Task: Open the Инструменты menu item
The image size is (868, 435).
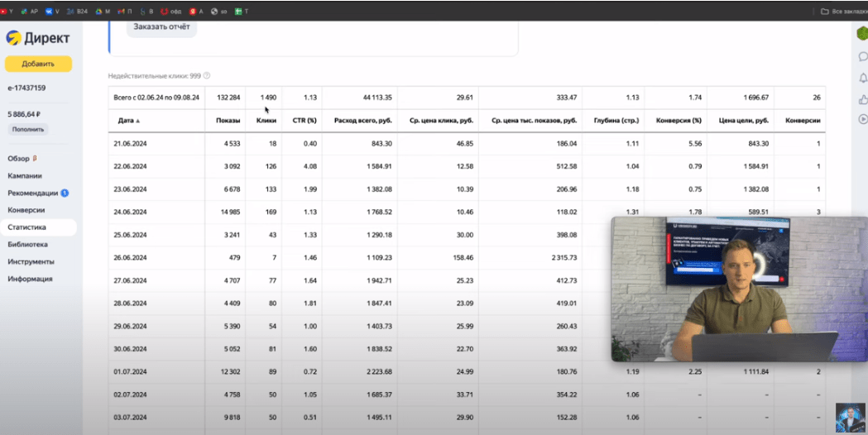Action: click(x=31, y=262)
